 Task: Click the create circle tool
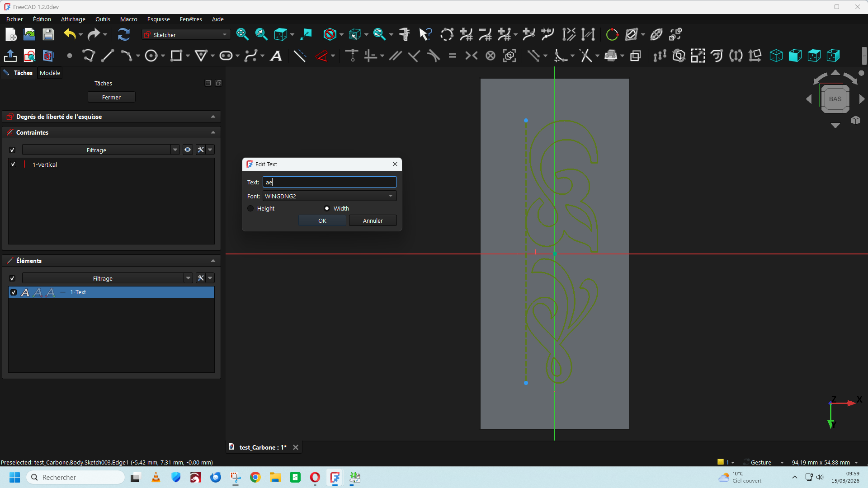click(151, 56)
